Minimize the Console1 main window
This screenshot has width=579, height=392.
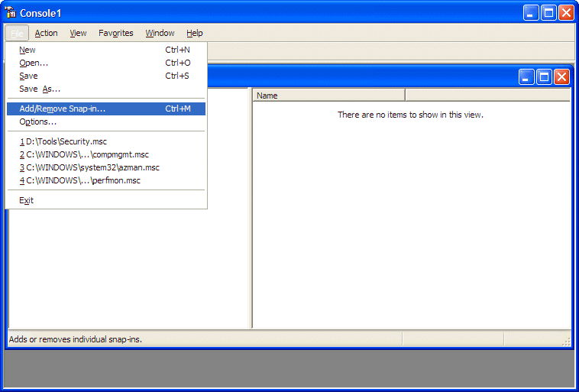click(x=531, y=13)
